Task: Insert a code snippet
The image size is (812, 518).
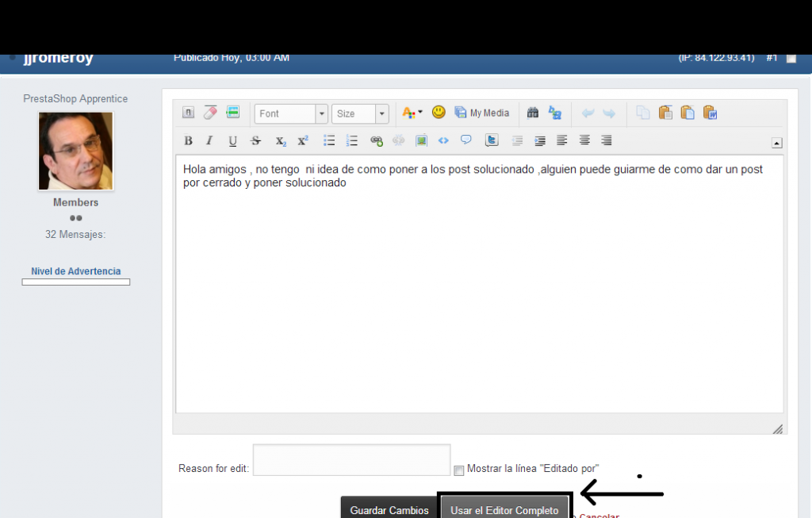Action: (x=443, y=140)
